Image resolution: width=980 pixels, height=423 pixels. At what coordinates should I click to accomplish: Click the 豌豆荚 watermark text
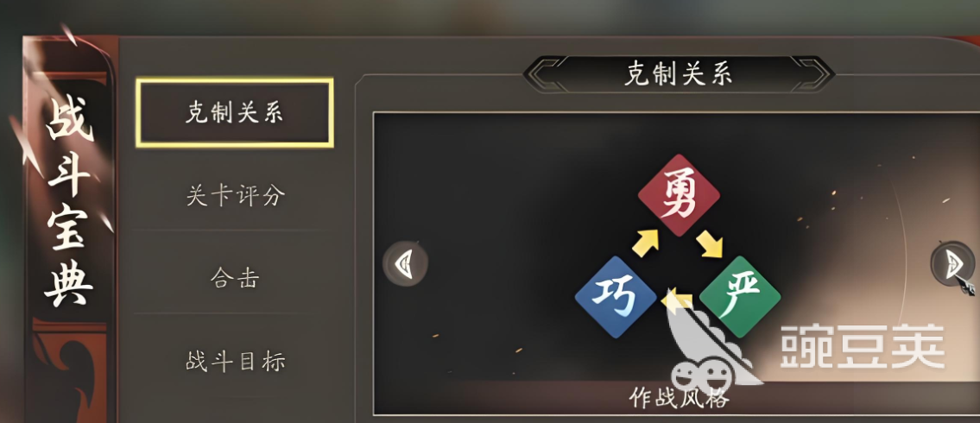click(x=863, y=348)
